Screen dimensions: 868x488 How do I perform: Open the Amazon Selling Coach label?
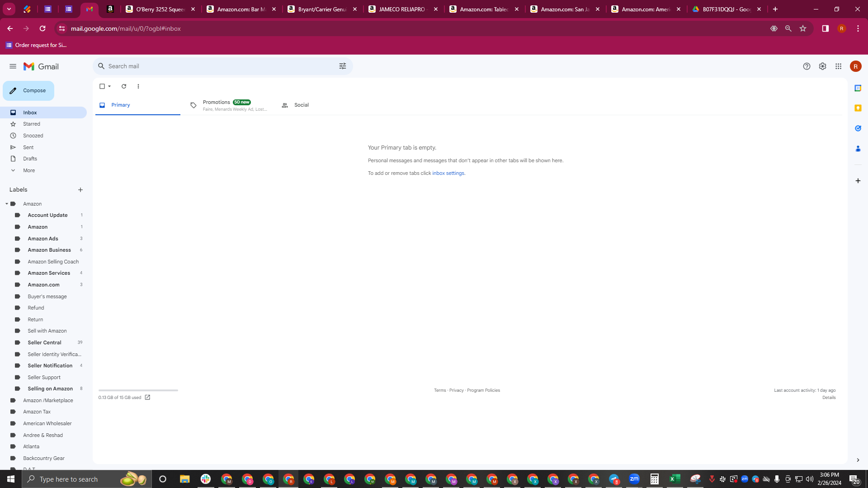point(53,262)
